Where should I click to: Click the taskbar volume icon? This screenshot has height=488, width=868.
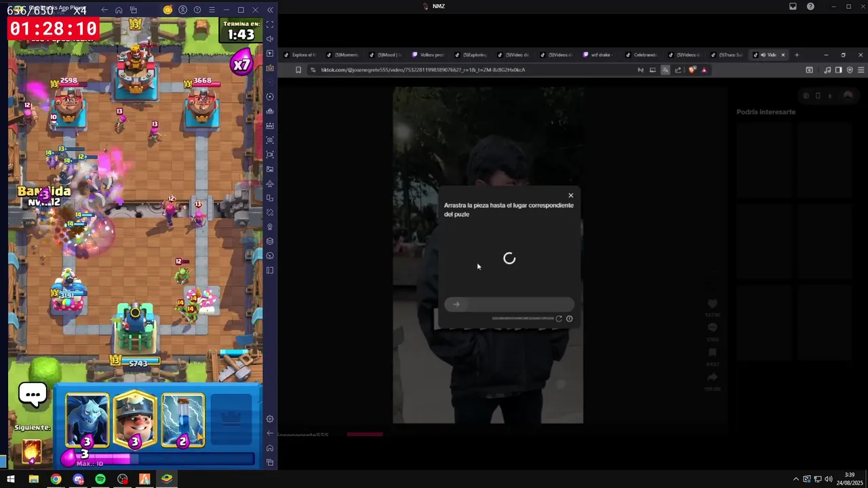829,479
